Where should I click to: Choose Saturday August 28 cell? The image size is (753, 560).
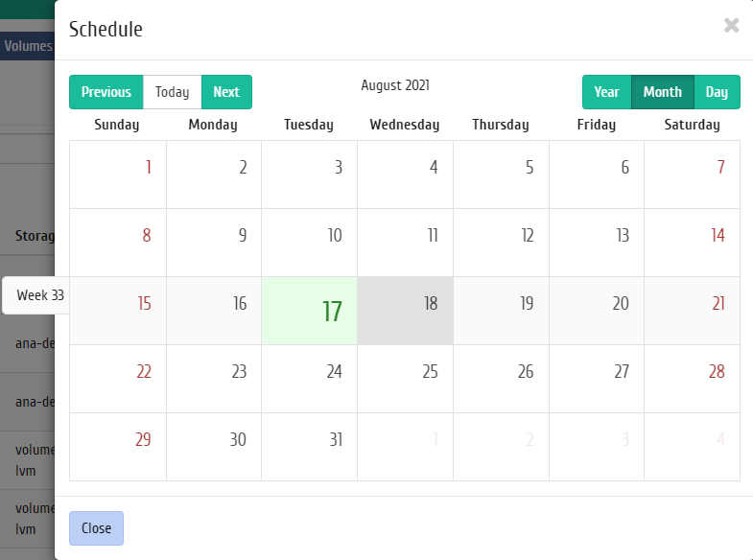[x=692, y=379]
